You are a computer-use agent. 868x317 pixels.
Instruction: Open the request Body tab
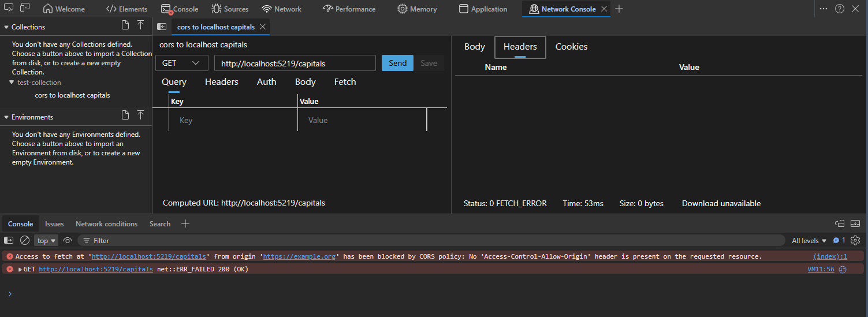(305, 82)
